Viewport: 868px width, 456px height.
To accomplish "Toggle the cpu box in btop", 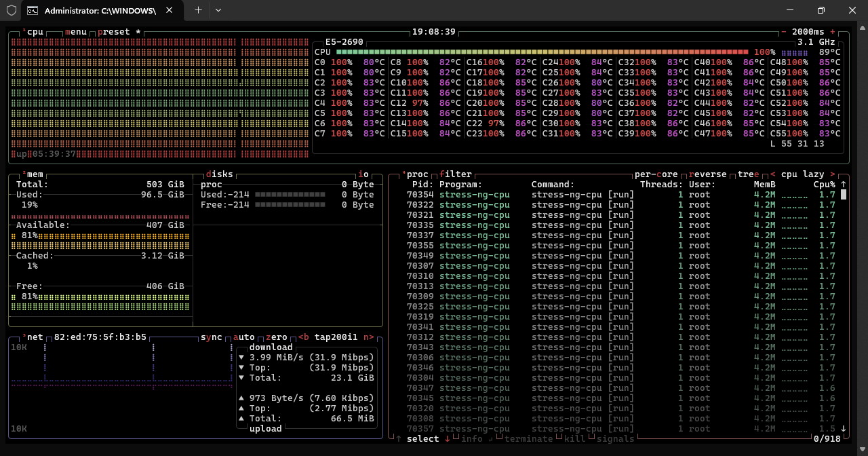I will pos(33,32).
